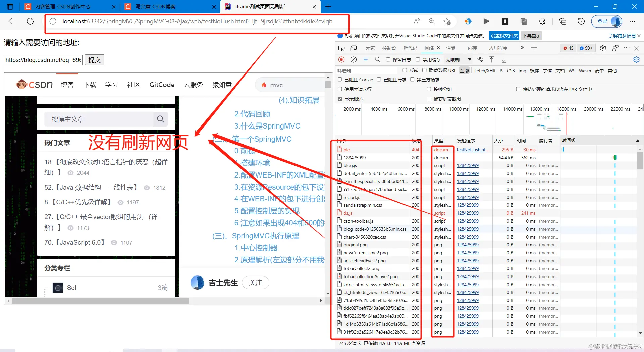
Task: Click the 关注 follow button
Action: [255, 283]
